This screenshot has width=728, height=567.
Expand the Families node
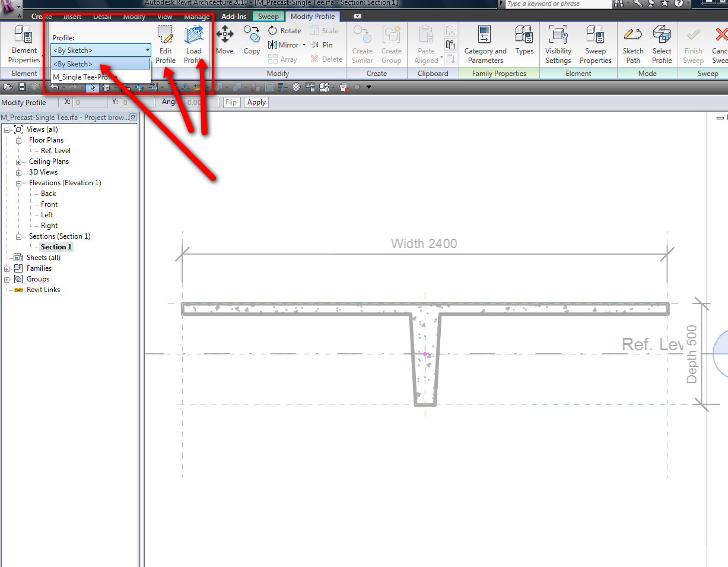click(x=7, y=268)
